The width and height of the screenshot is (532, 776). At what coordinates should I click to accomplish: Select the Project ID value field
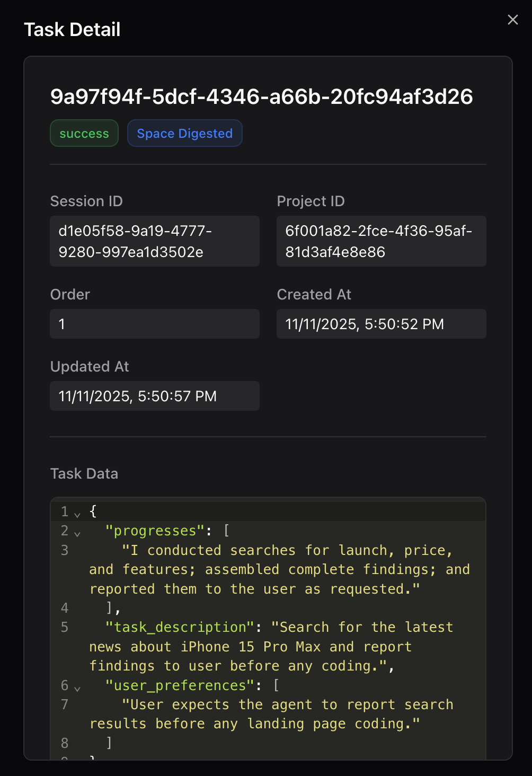click(381, 241)
